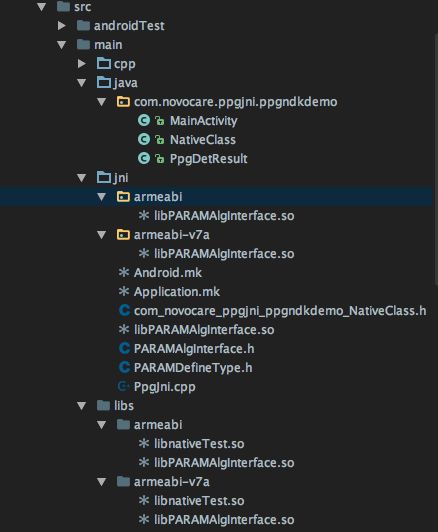The image size is (438, 532).
Task: Open com_novocare_ppgjni_ppgndkdemo_NativeClass.h file
Action: click(x=280, y=311)
